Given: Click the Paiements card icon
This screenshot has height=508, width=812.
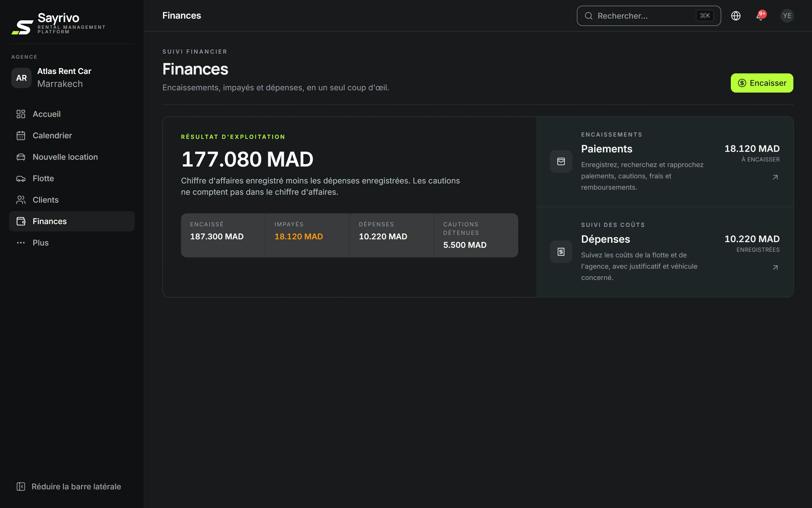Looking at the screenshot, I should pyautogui.click(x=561, y=162).
